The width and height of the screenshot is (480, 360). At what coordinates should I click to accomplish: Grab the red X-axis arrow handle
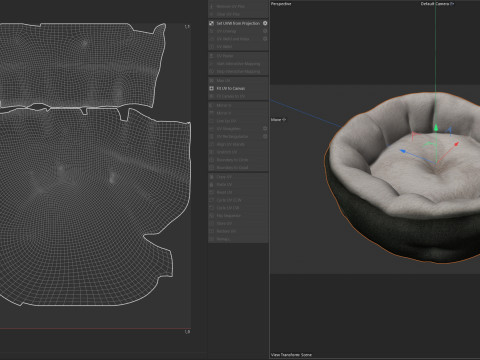pos(456,144)
